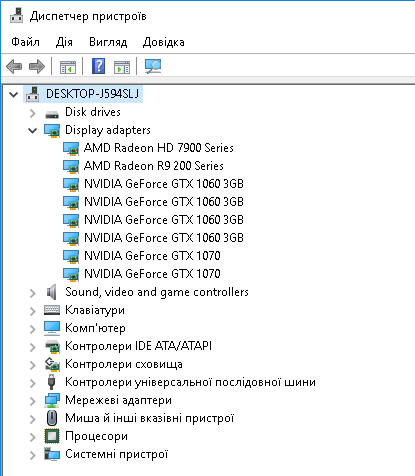
Task: Click the USB controllers plug icon
Action: [51, 382]
